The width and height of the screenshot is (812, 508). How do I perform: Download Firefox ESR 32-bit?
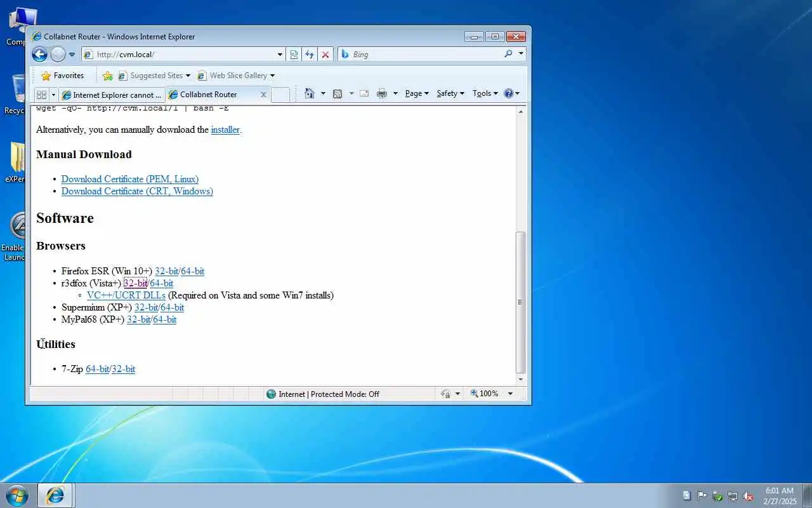(166, 271)
